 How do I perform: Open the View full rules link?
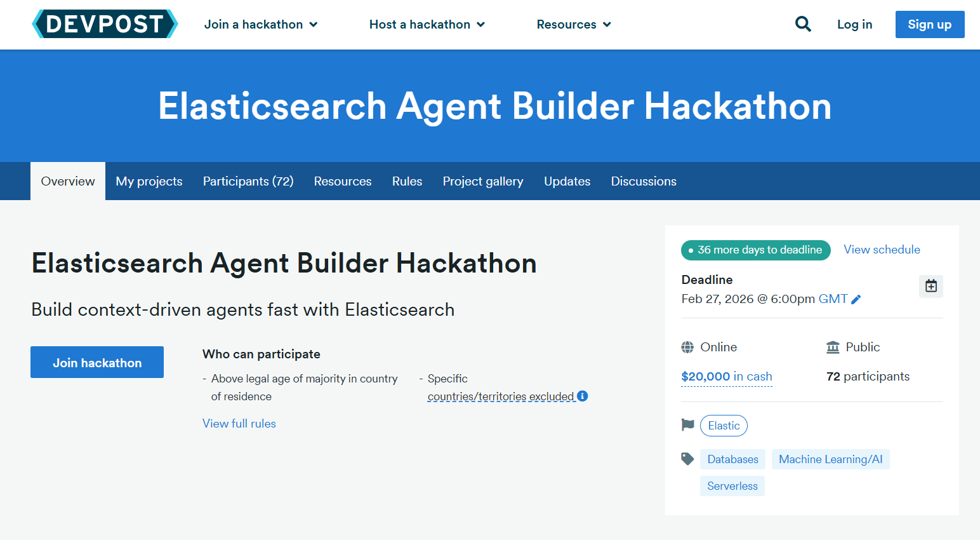pyautogui.click(x=239, y=424)
